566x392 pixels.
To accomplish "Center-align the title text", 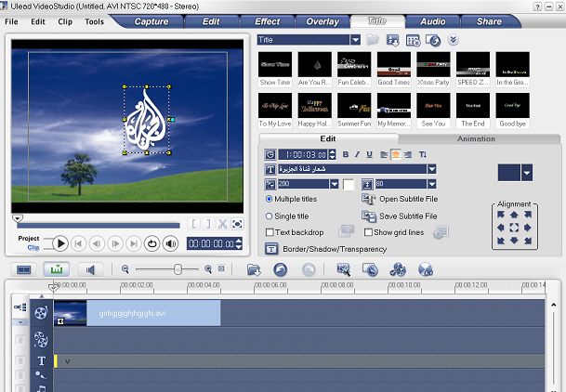I will (x=396, y=155).
